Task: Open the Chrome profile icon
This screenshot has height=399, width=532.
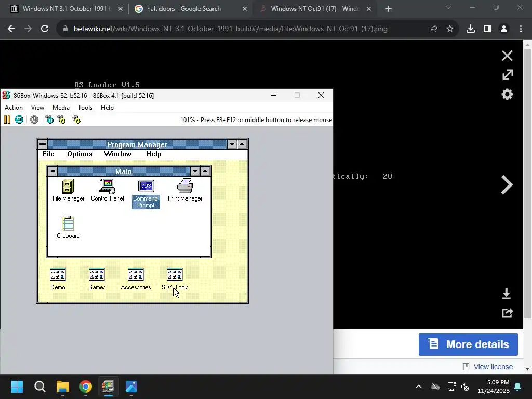Action: (504, 29)
